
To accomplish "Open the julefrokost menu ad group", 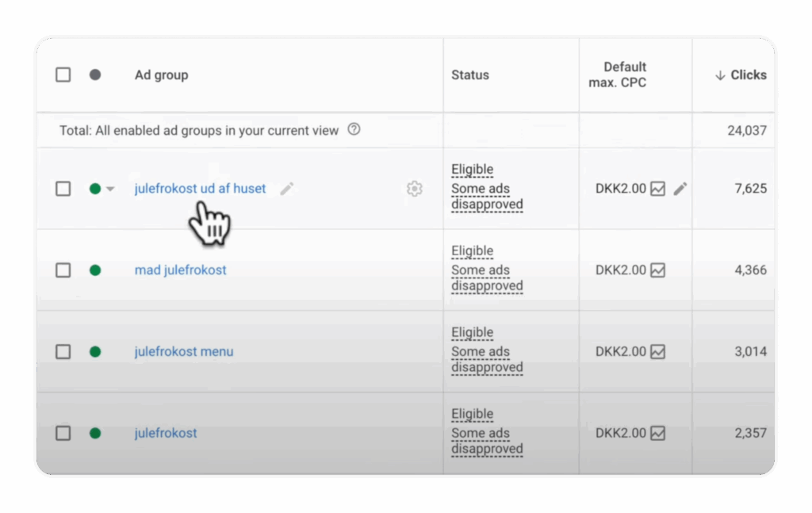I will [x=184, y=351].
